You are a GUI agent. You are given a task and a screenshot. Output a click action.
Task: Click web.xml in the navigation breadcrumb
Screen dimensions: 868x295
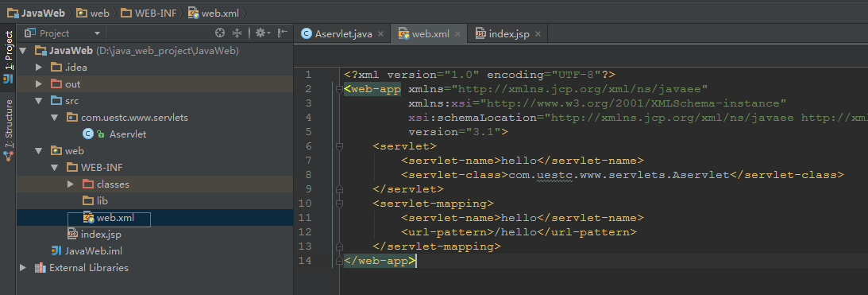tap(214, 13)
